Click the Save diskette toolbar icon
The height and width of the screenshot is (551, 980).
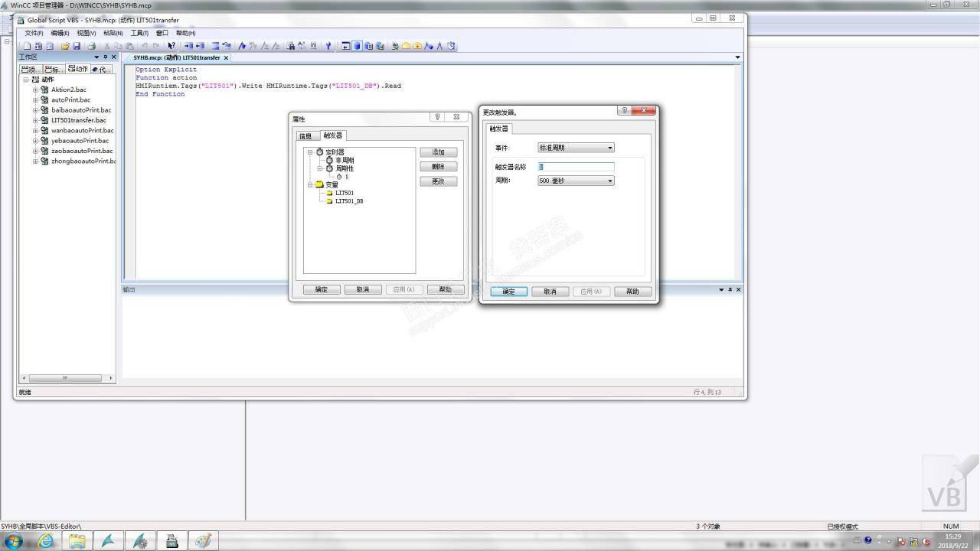coord(77,46)
